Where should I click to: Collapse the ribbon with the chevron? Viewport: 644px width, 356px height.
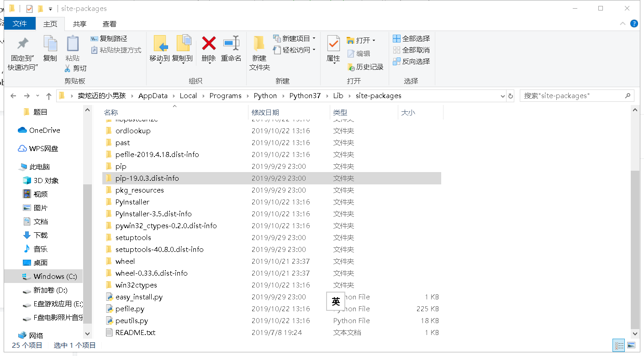[x=623, y=24]
